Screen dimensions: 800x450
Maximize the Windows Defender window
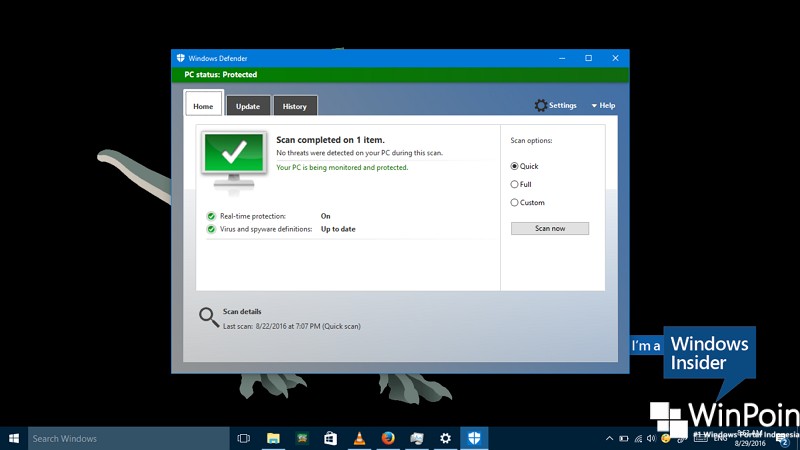(588, 58)
